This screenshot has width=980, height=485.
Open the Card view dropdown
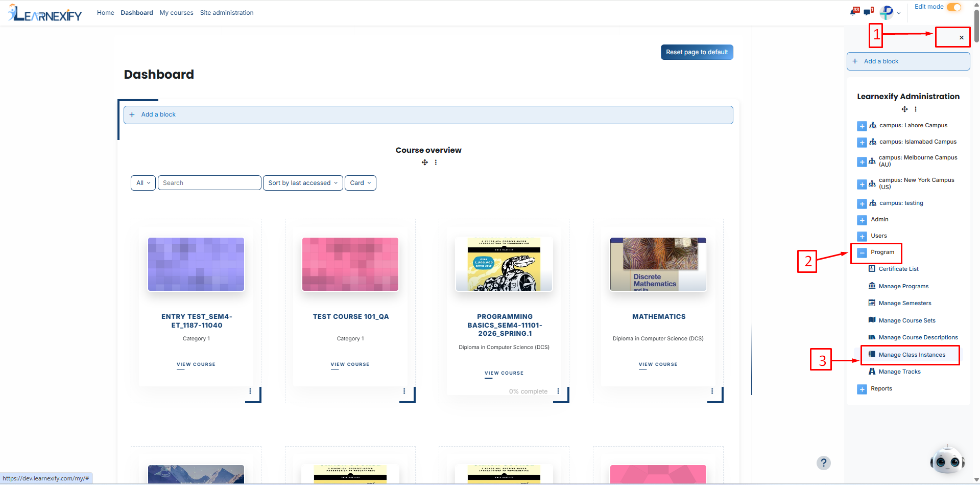(361, 183)
